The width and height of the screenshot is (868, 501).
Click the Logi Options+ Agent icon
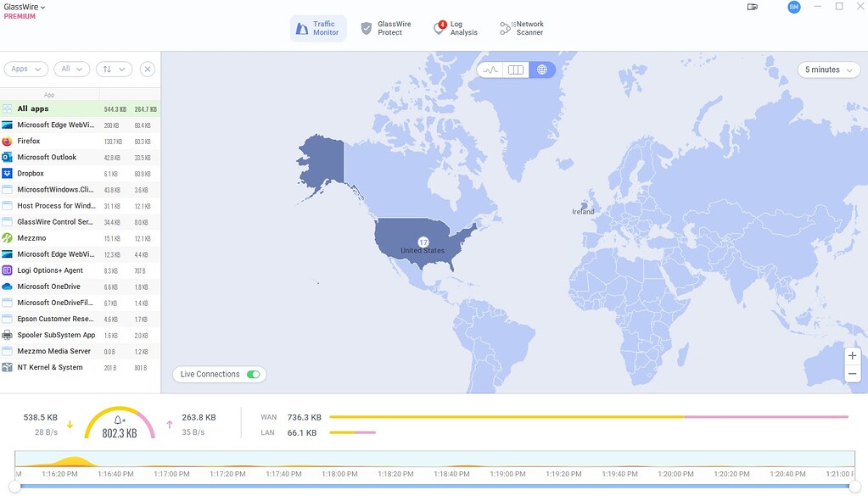7,270
